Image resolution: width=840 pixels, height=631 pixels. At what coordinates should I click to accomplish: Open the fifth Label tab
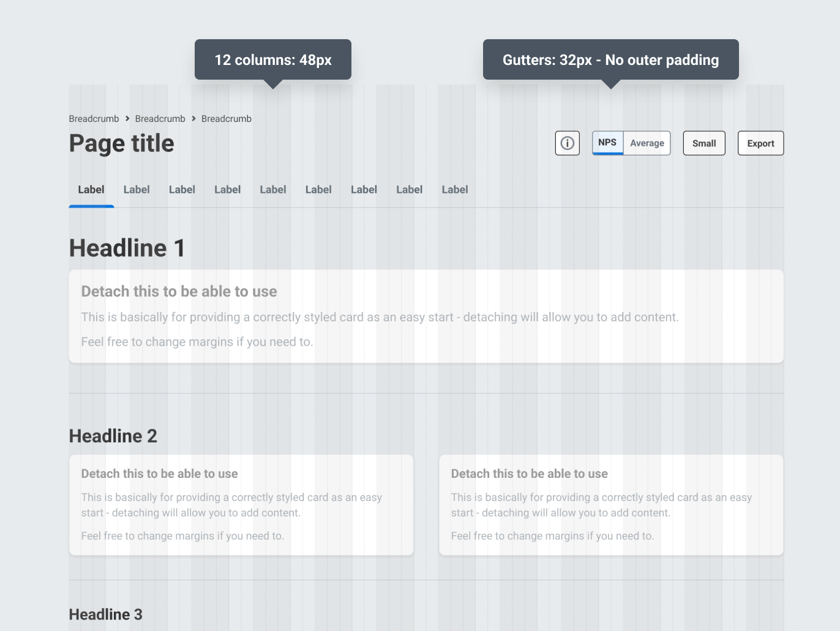pos(273,190)
